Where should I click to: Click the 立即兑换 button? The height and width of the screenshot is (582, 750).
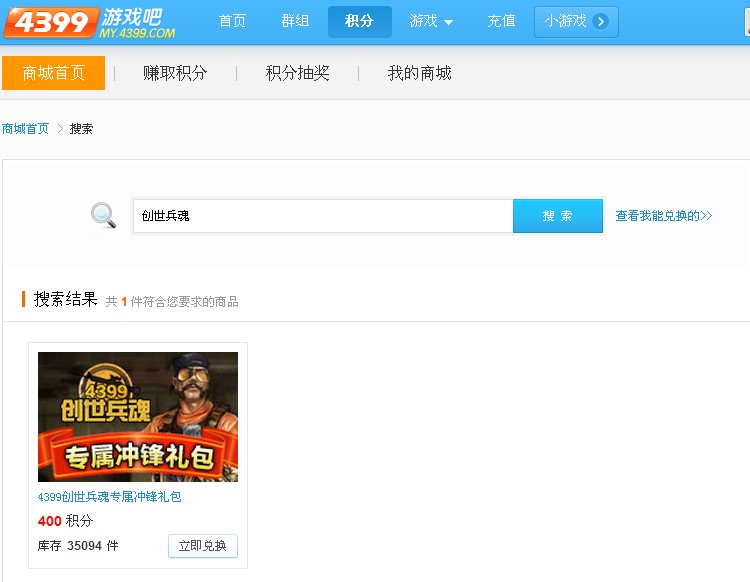point(203,546)
